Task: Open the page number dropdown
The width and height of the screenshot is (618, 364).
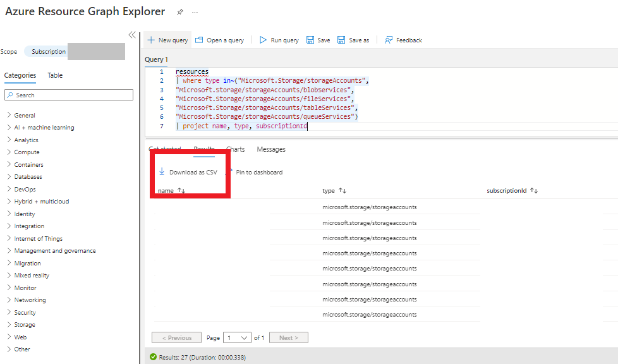Action: point(237,337)
